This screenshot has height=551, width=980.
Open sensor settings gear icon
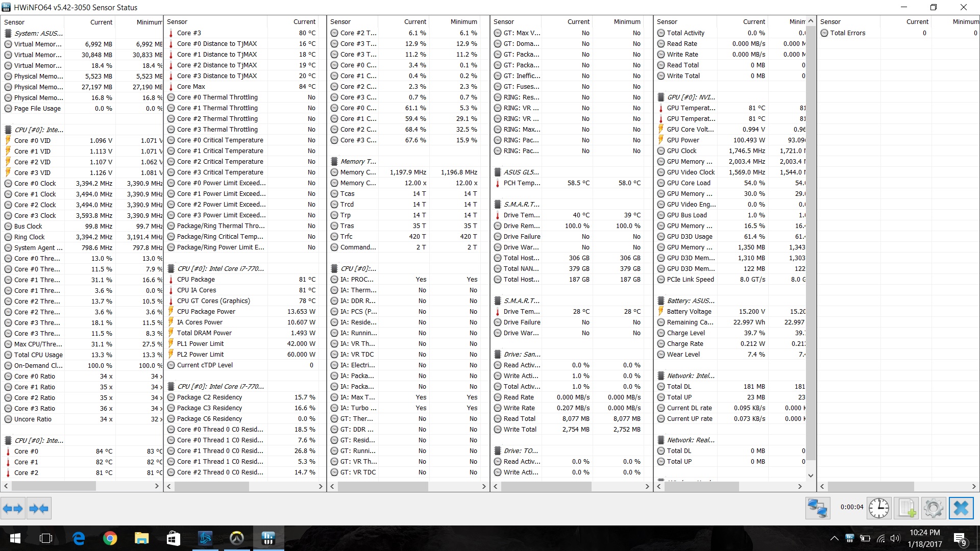pos(933,509)
